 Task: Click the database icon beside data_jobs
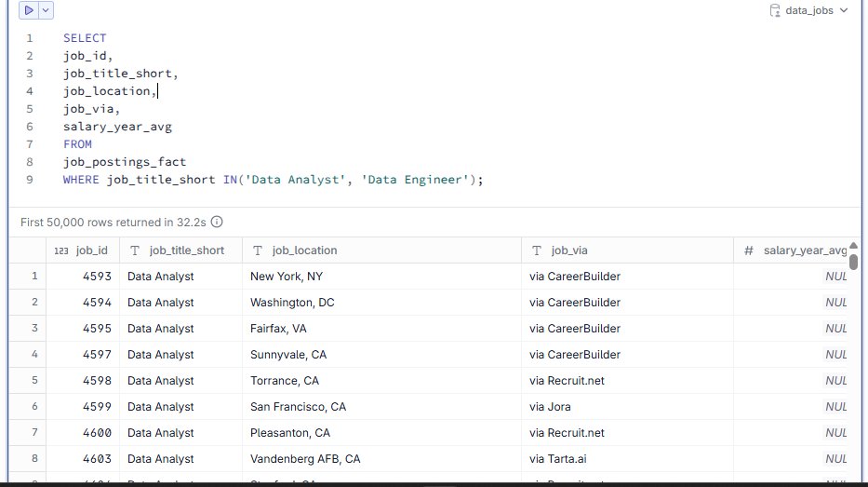pos(775,10)
